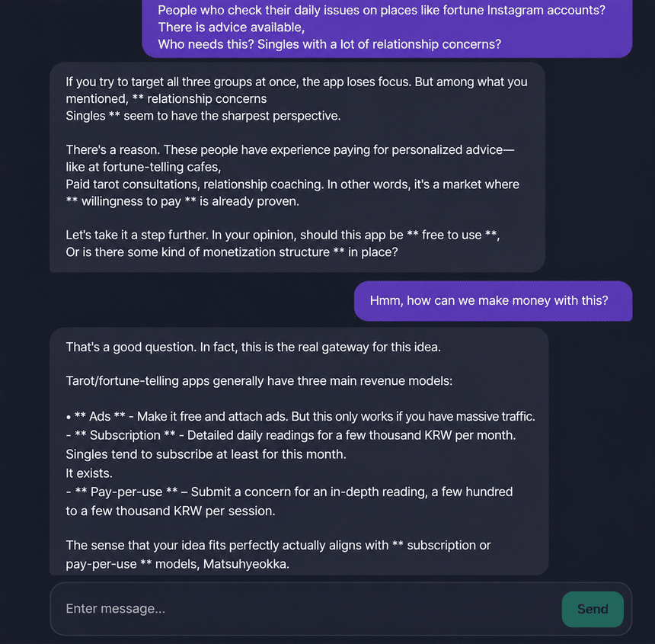Click the 'That's a good question' reply paragraph
The height and width of the screenshot is (644, 655).
pyautogui.click(x=253, y=348)
